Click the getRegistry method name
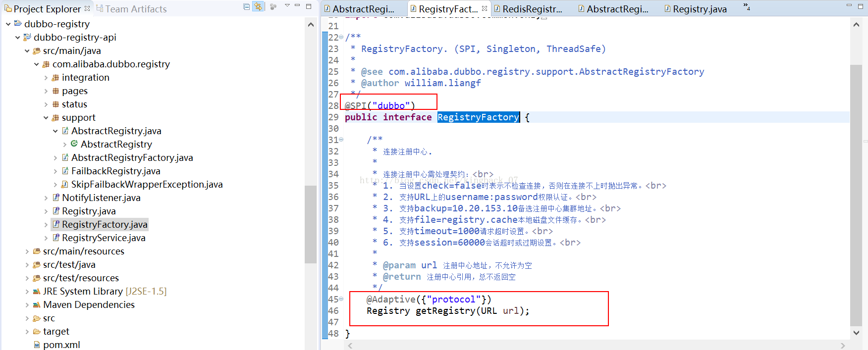The image size is (868, 350). (x=445, y=311)
